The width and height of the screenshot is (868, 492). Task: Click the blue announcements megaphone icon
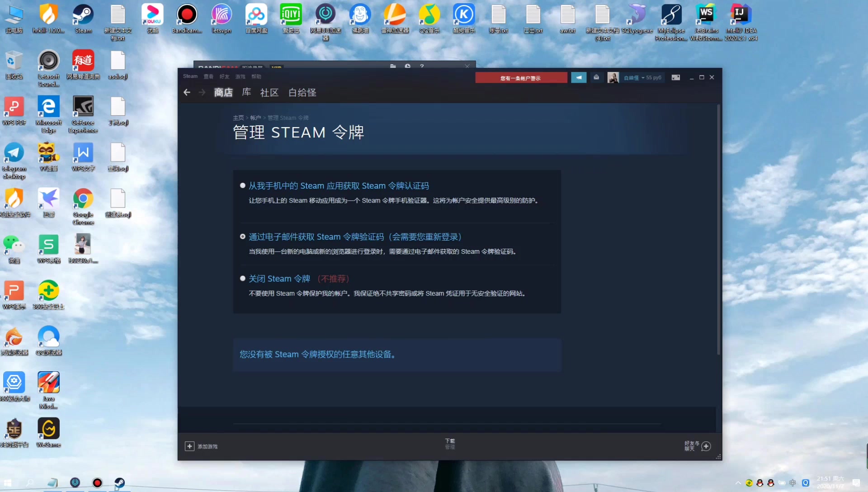579,77
